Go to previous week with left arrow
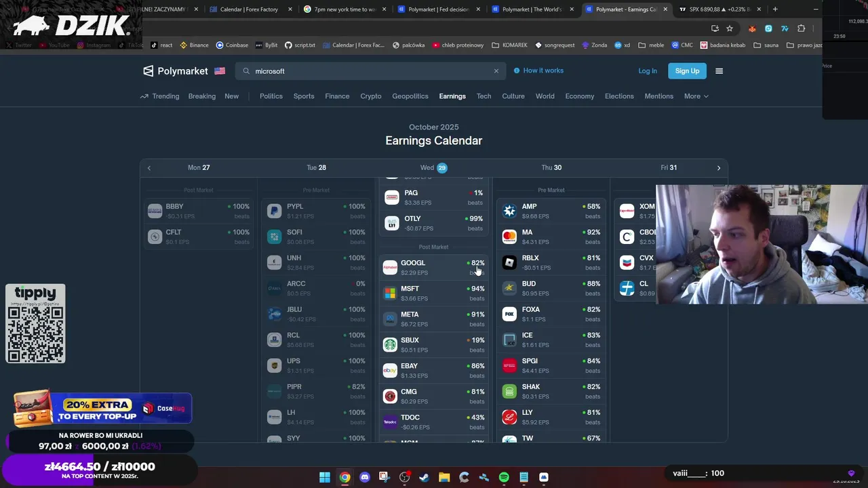The width and height of the screenshot is (868, 488). [x=149, y=168]
